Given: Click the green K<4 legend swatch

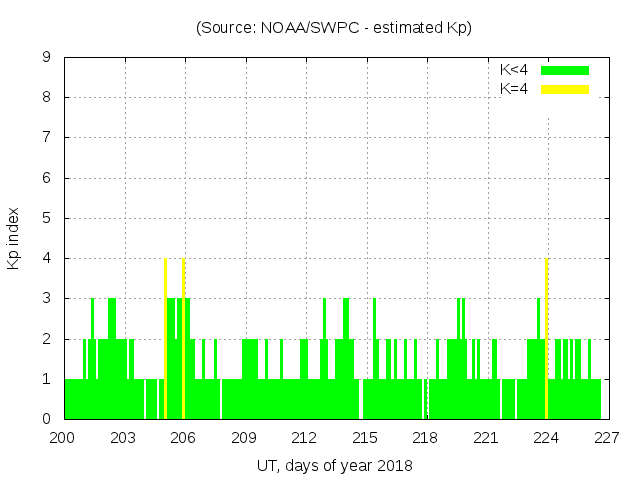Looking at the screenshot, I should 565,70.
